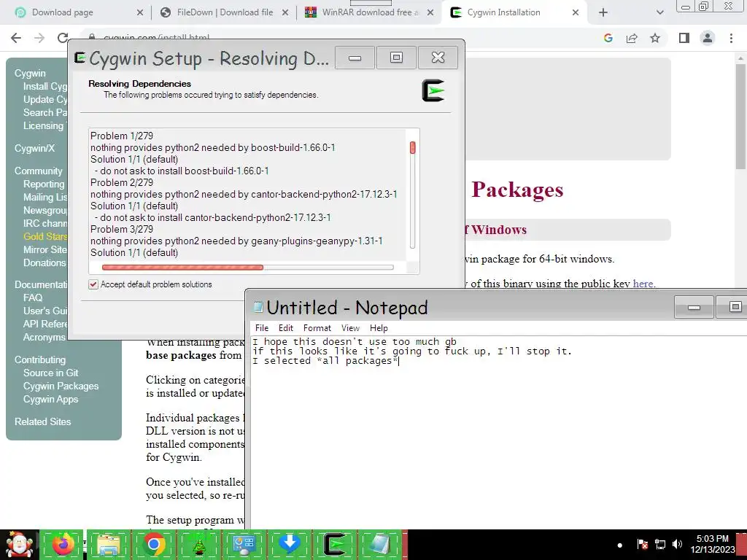Toggle Accept default problem solutions checkbox
Image resolution: width=747 pixels, height=560 pixels.
[x=93, y=284]
